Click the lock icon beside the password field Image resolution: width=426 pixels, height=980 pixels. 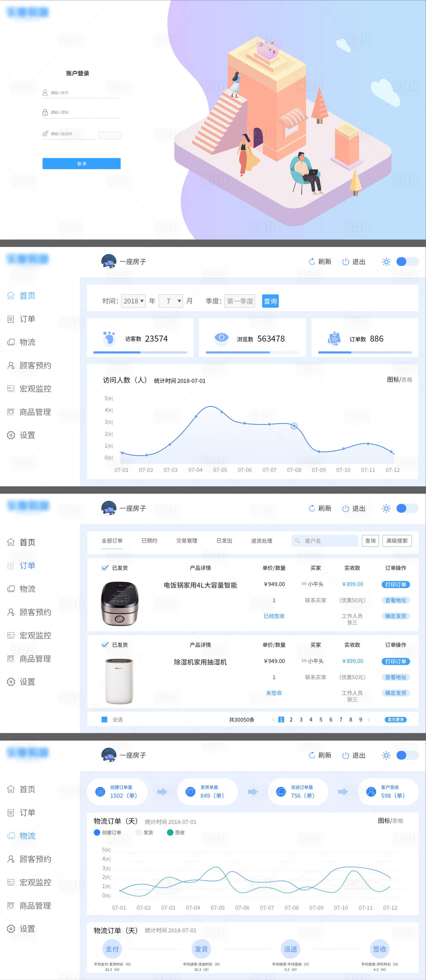tap(45, 112)
